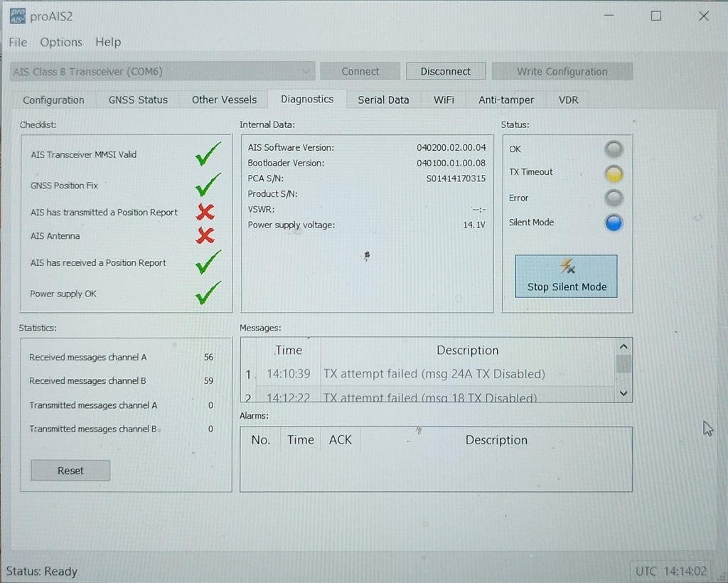Click the red cross beside AIS Antenna
The width and height of the screenshot is (728, 583).
(205, 236)
